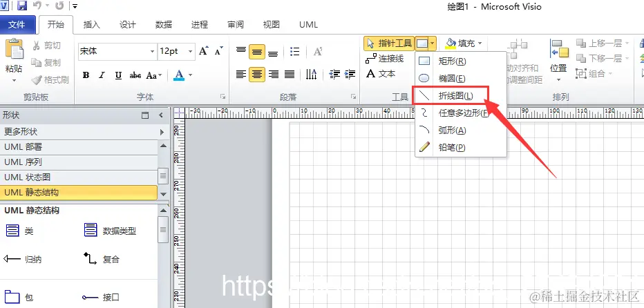Click the Redo icon in quick access toolbar
This screenshot has width=644, height=308.
tap(59, 6)
